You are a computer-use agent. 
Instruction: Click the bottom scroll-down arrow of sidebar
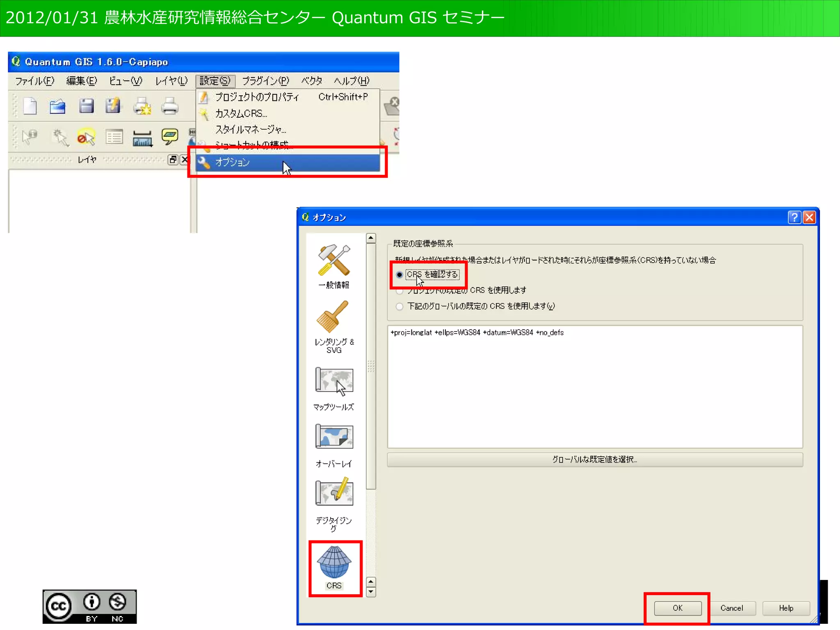(x=371, y=592)
